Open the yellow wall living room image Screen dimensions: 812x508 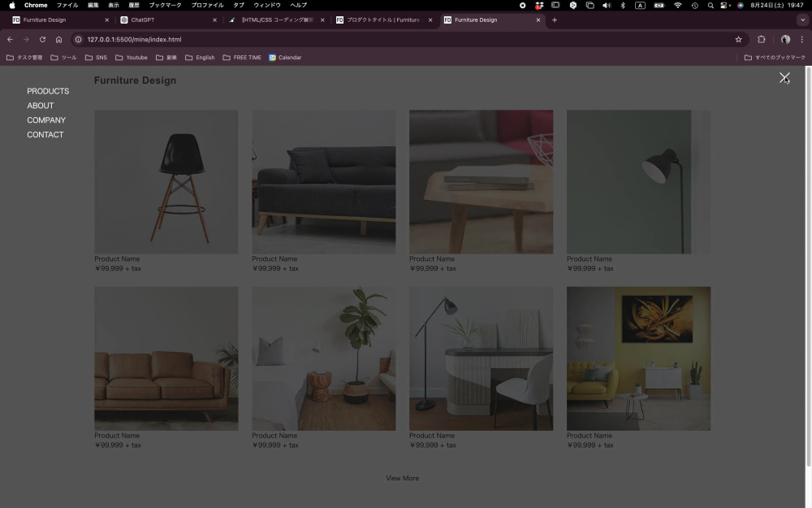point(638,358)
